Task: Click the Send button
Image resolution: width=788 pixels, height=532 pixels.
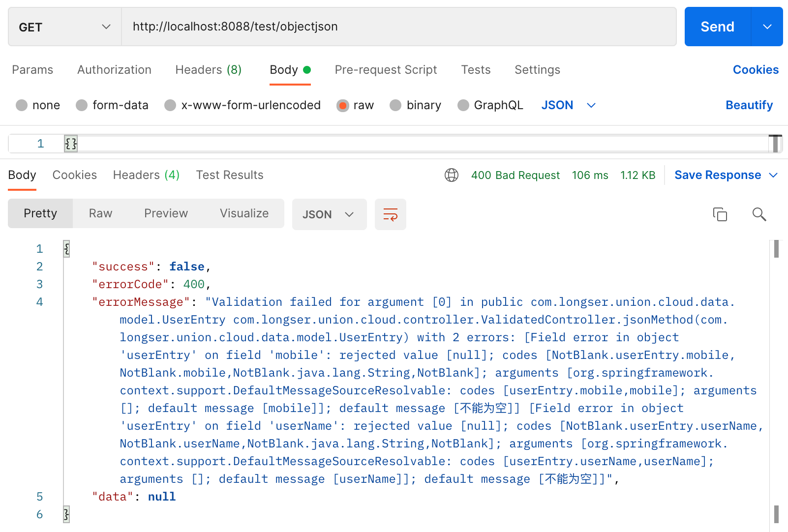Action: coord(717,27)
